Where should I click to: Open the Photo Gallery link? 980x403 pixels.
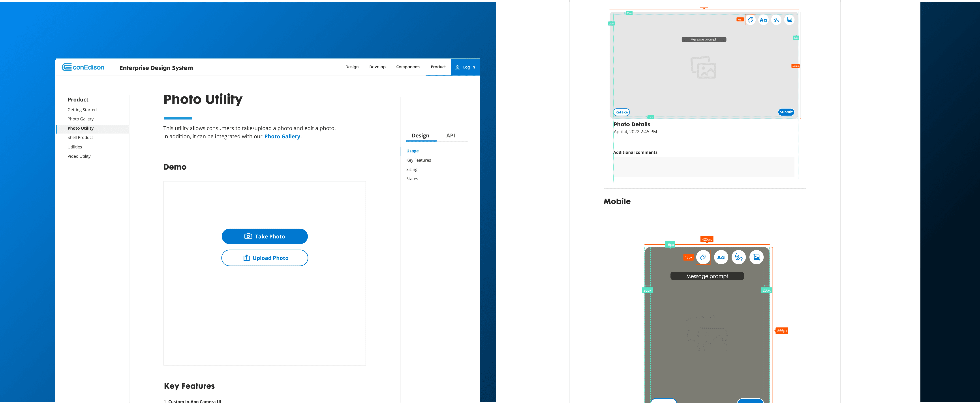(282, 137)
